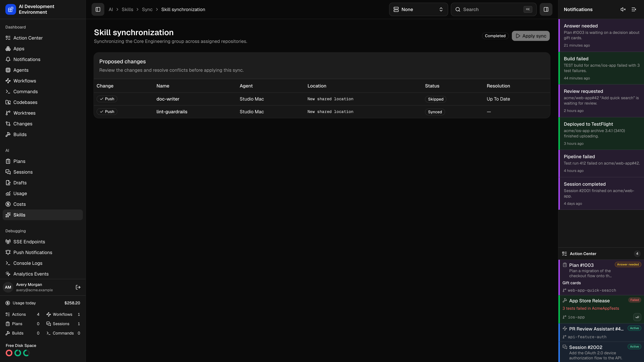This screenshot has height=362, width=644.
Task: Click the Console Logs terminal icon
Action: pyautogui.click(x=8, y=263)
